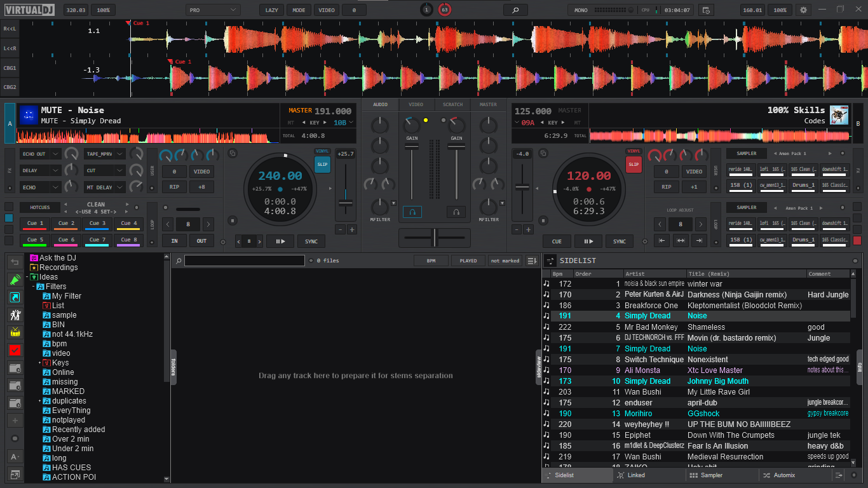Screen dimensions: 868x488
Task: Click the pop-out window icon at the bottom of the sidebar
Action: click(15, 474)
